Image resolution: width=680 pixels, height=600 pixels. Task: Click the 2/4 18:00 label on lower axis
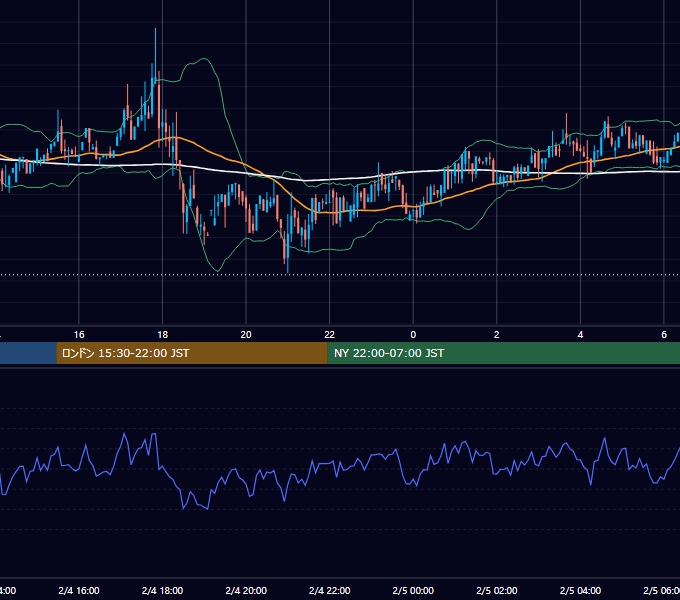162,590
